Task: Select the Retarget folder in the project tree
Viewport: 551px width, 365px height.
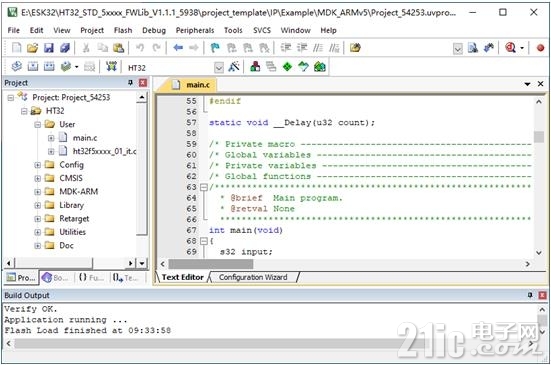Action: (x=74, y=219)
